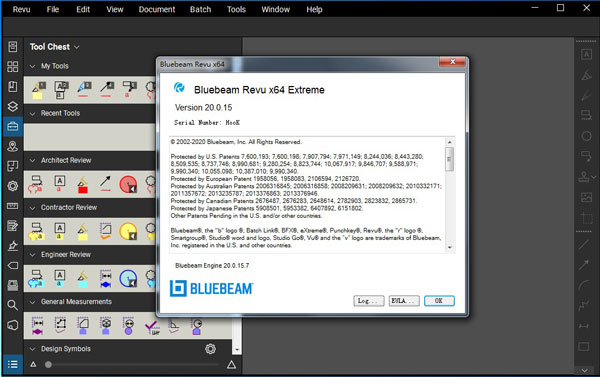Confirm the About dialog with OK

pos(439,301)
